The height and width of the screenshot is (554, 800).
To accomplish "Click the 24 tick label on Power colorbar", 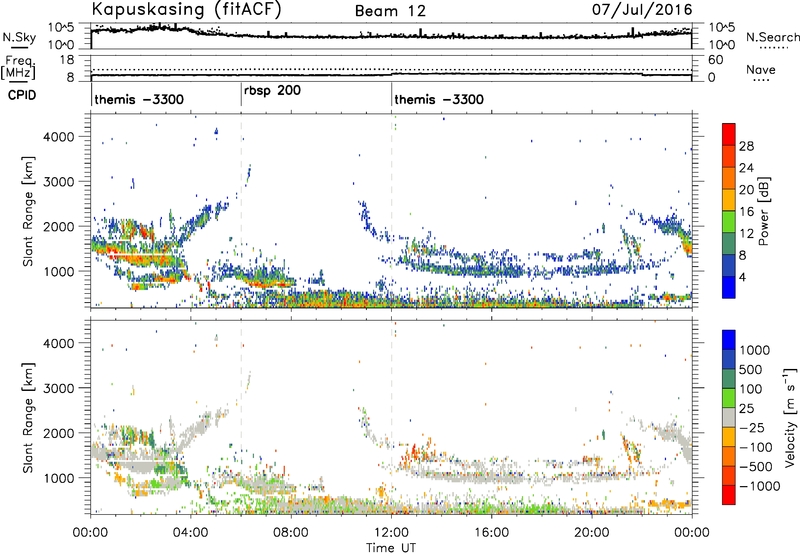I will point(746,168).
